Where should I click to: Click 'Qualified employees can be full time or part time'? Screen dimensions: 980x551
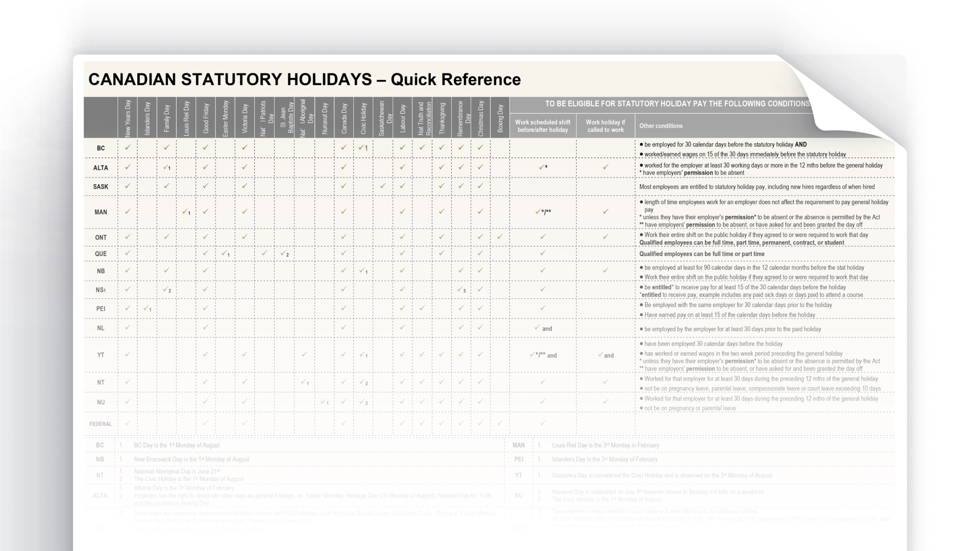tap(702, 254)
